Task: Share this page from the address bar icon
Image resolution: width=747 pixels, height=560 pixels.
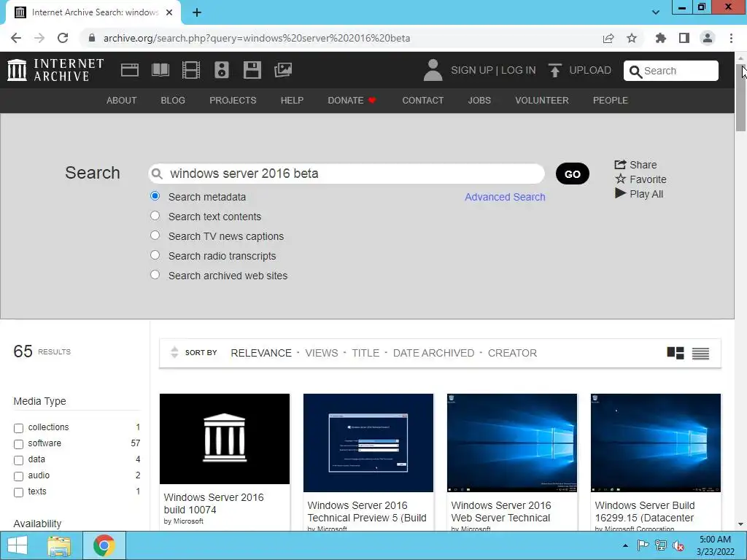Action: tap(608, 38)
